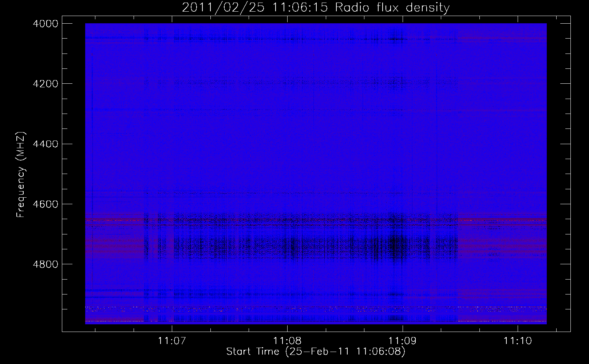
Task: Select the 4800 frequency tick label
Action: (x=46, y=264)
